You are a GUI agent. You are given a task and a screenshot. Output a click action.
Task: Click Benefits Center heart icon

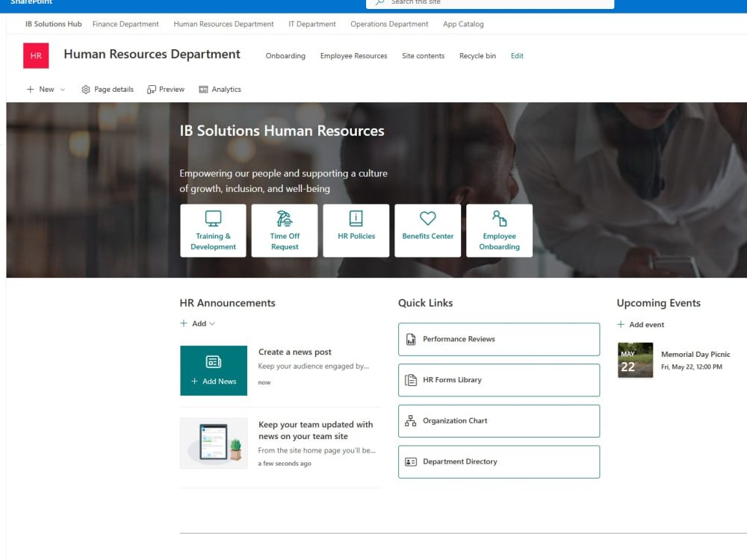(x=428, y=219)
